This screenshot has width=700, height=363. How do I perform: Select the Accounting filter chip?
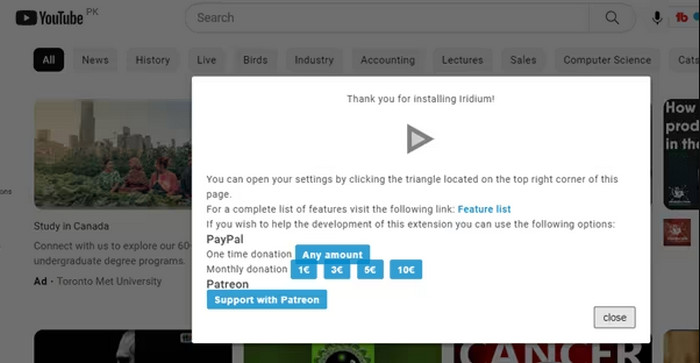click(x=388, y=60)
